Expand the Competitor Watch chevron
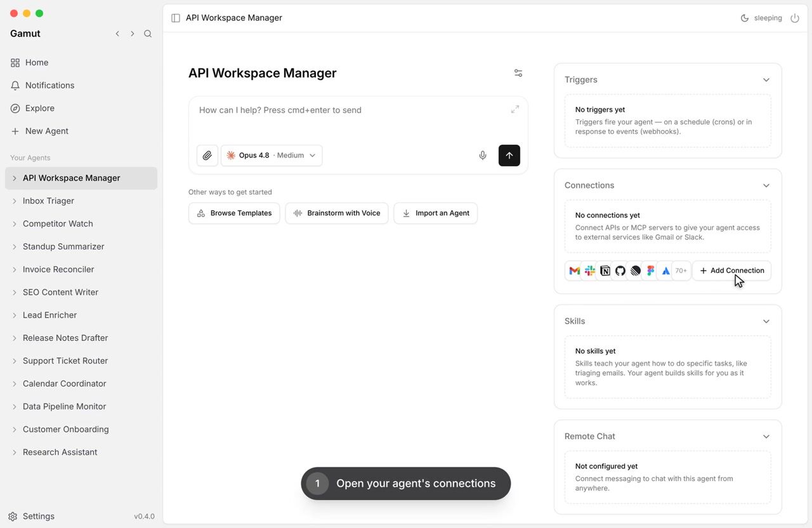The width and height of the screenshot is (812, 528). pos(15,224)
